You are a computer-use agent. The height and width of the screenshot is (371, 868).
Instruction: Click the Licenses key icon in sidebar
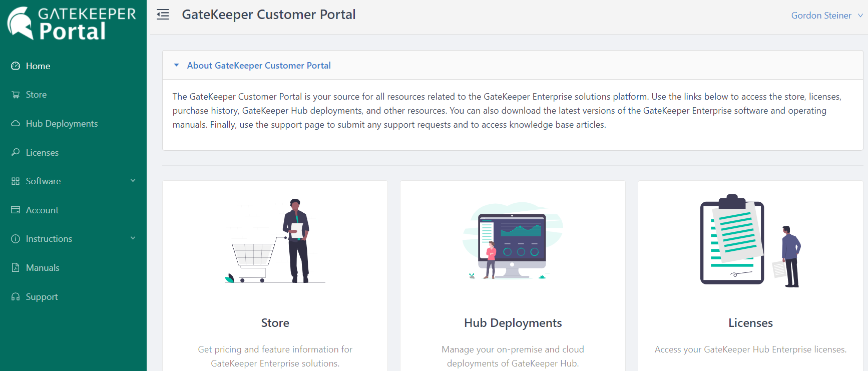click(16, 152)
